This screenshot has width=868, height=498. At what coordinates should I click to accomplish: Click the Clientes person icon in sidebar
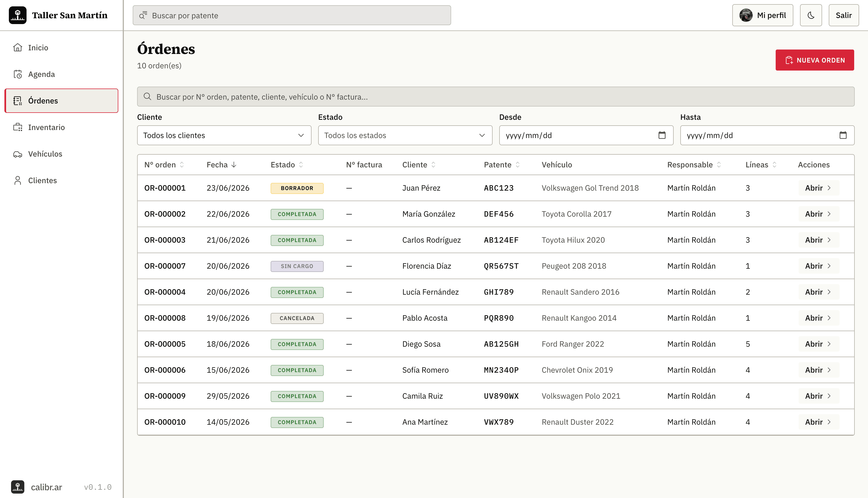click(x=17, y=180)
